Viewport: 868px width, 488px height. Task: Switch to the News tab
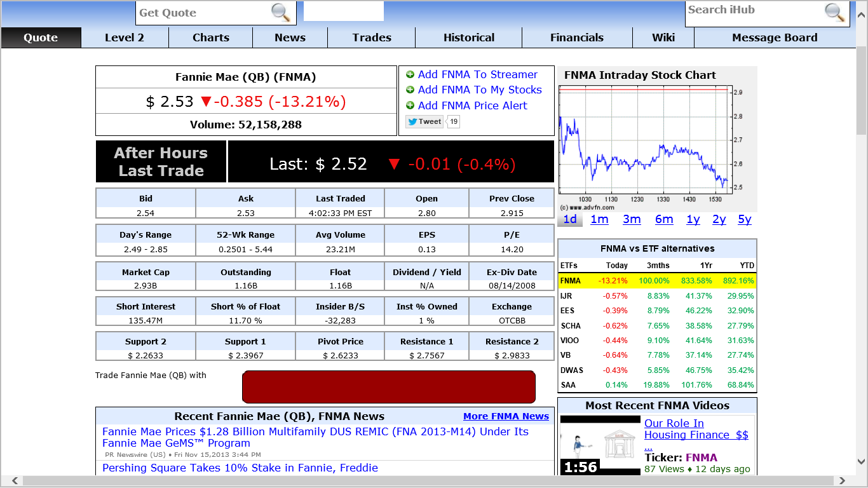pyautogui.click(x=290, y=37)
